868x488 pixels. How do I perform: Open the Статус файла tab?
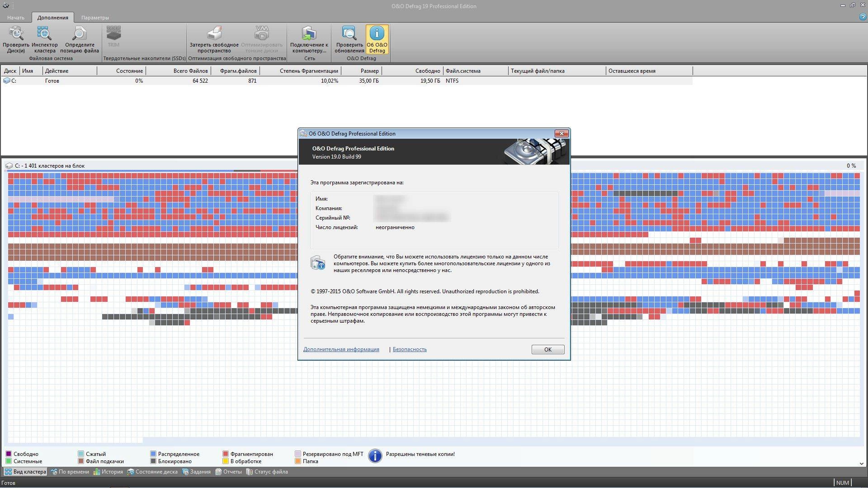267,472
